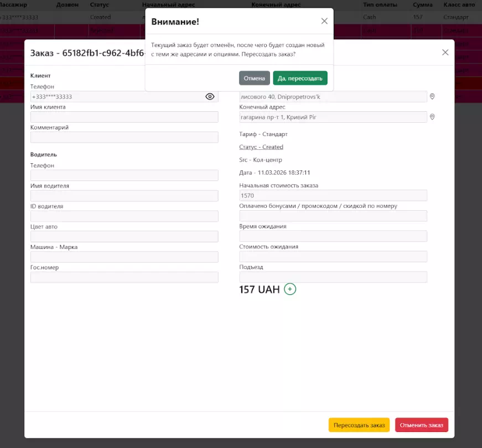482x448 pixels.
Task: Open the Статус - Created link
Action: point(261,147)
